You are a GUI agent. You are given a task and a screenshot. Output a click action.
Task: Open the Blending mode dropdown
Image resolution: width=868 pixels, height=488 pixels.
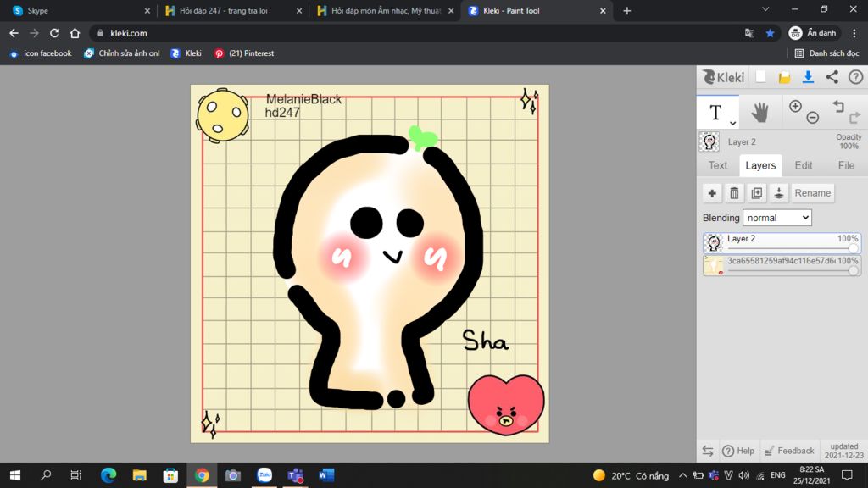(x=777, y=218)
